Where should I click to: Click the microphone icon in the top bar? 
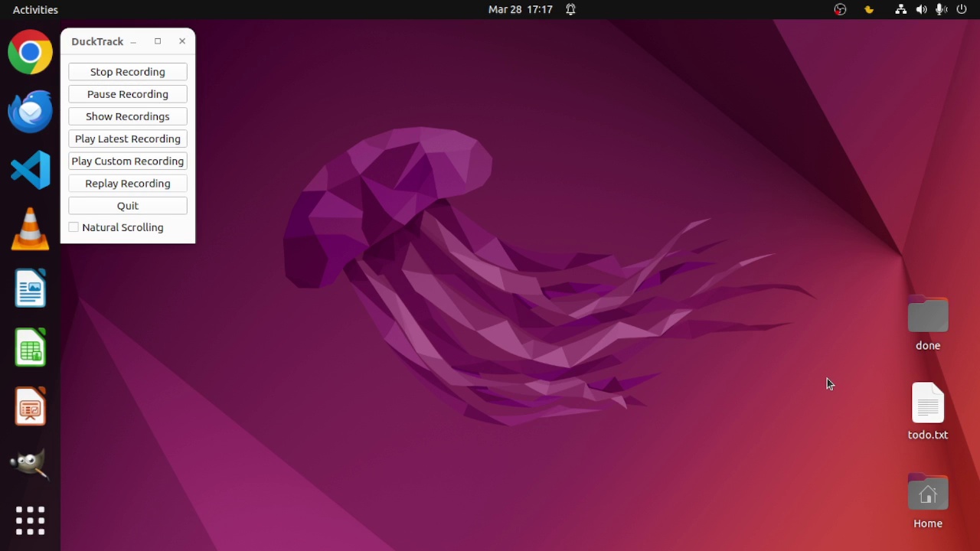pos(941,10)
